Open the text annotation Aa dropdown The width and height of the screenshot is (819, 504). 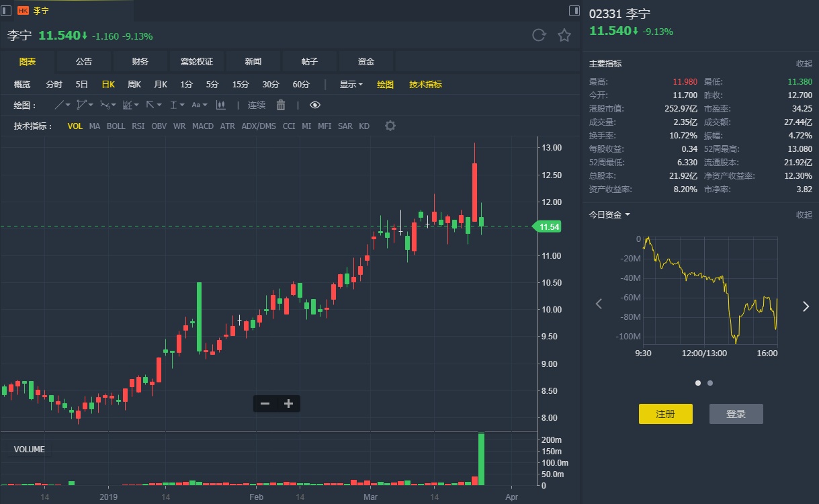pyautogui.click(x=200, y=105)
